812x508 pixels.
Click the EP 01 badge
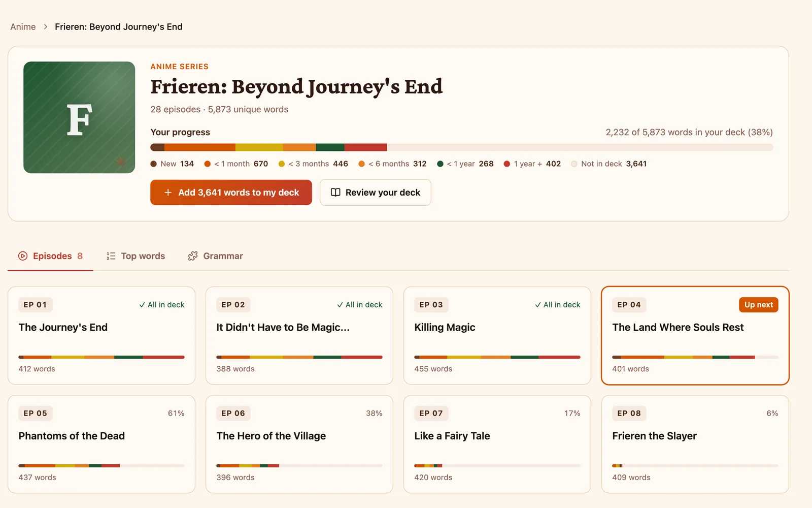35,305
